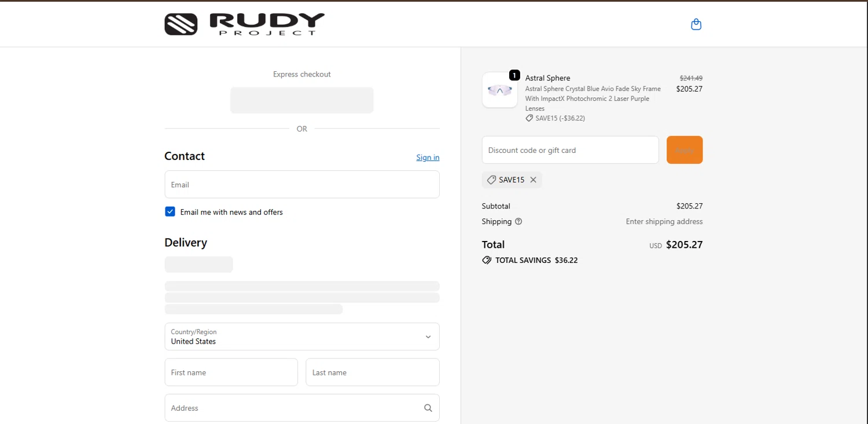Click the shipping help question mark icon
This screenshot has height=424, width=868.
click(x=518, y=221)
